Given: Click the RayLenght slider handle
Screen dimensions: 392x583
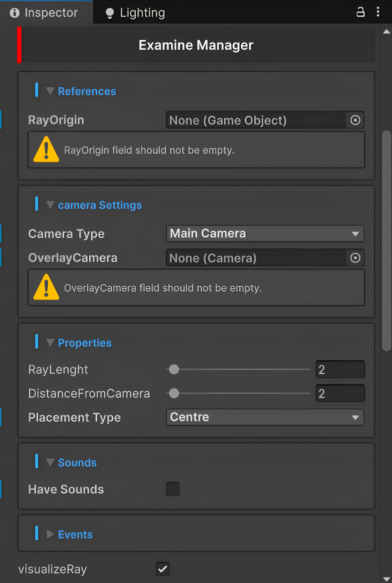Looking at the screenshot, I should 174,369.
